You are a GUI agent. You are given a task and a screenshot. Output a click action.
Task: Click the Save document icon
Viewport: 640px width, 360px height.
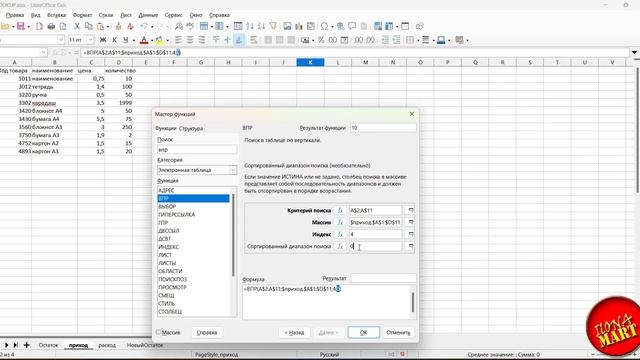20,27
